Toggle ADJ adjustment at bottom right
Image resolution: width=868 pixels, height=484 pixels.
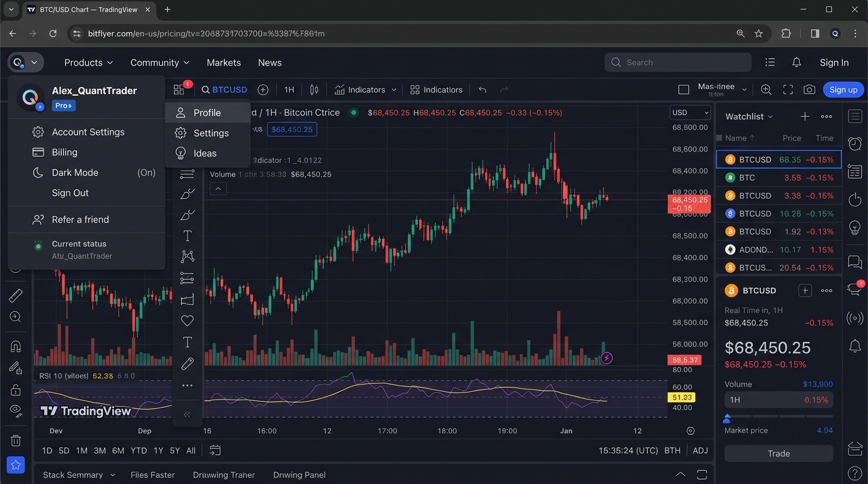point(700,451)
